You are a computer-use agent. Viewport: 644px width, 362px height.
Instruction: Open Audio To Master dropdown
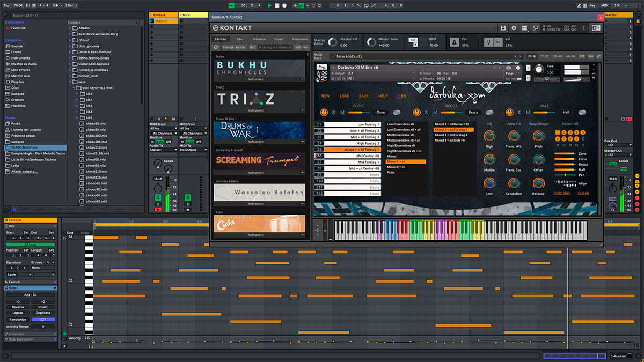[x=163, y=150]
